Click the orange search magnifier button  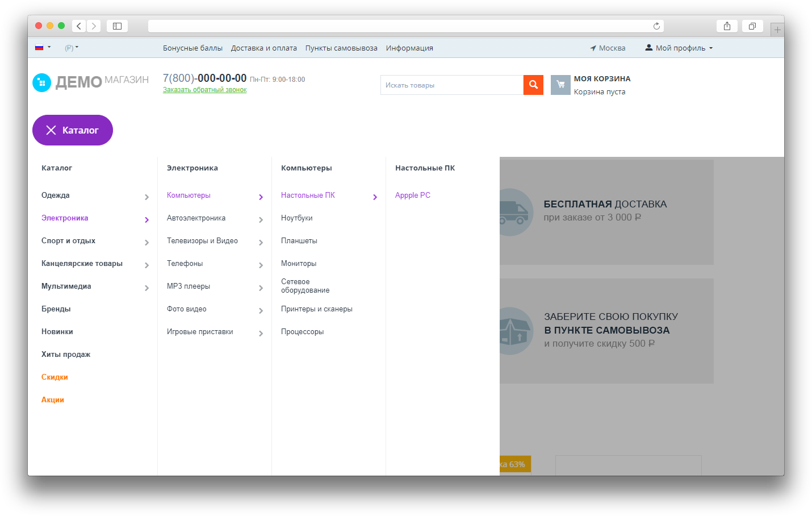[x=533, y=85]
